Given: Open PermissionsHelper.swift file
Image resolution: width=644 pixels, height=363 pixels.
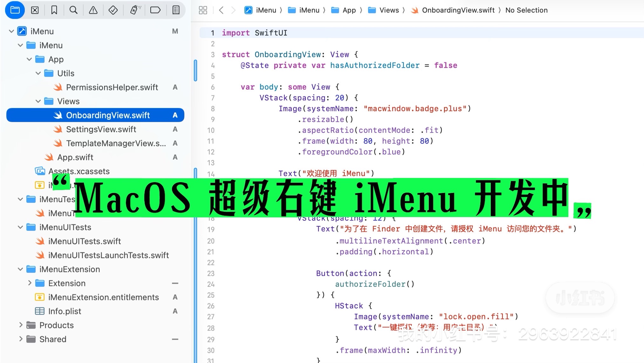Looking at the screenshot, I should click(x=112, y=87).
